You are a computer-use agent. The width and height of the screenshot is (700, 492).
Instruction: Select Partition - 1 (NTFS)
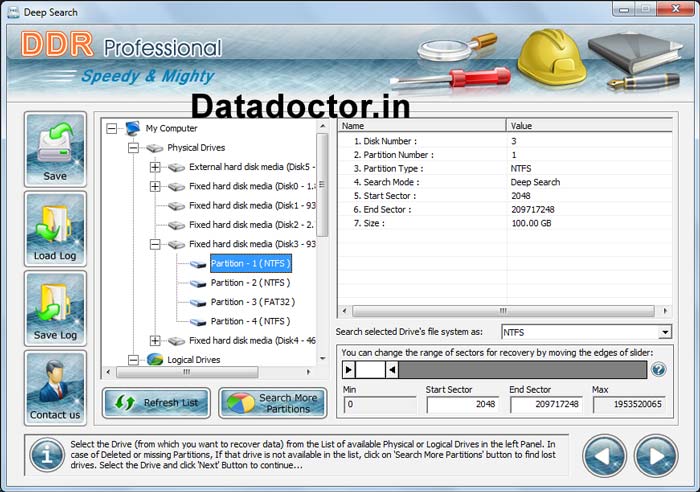click(250, 263)
